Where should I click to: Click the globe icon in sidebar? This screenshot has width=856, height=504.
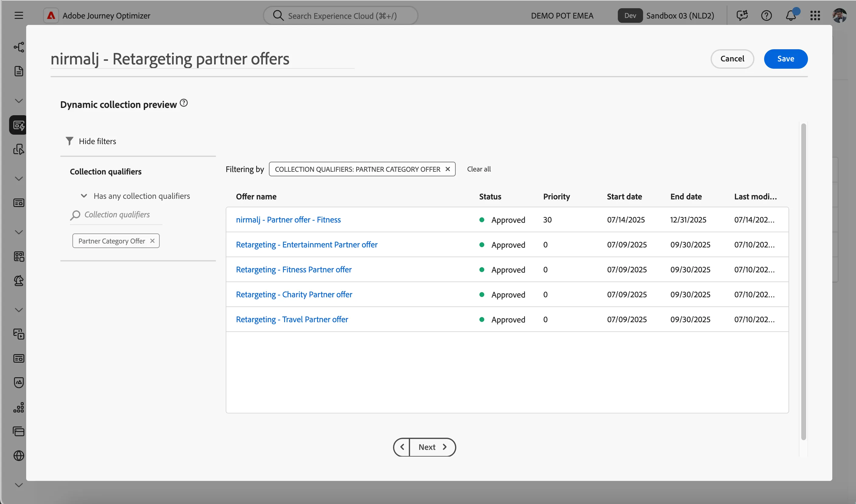coord(19,456)
